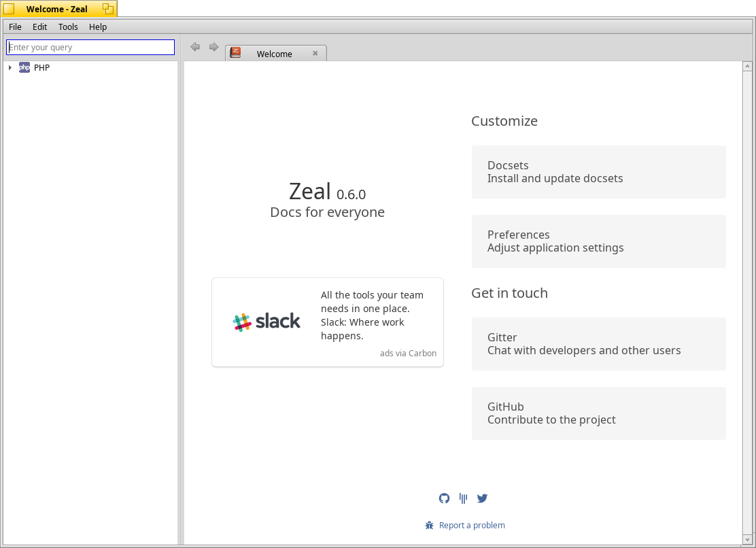Click the scrollbar up arrow
The width and height of the screenshot is (756, 548).
pos(747,66)
